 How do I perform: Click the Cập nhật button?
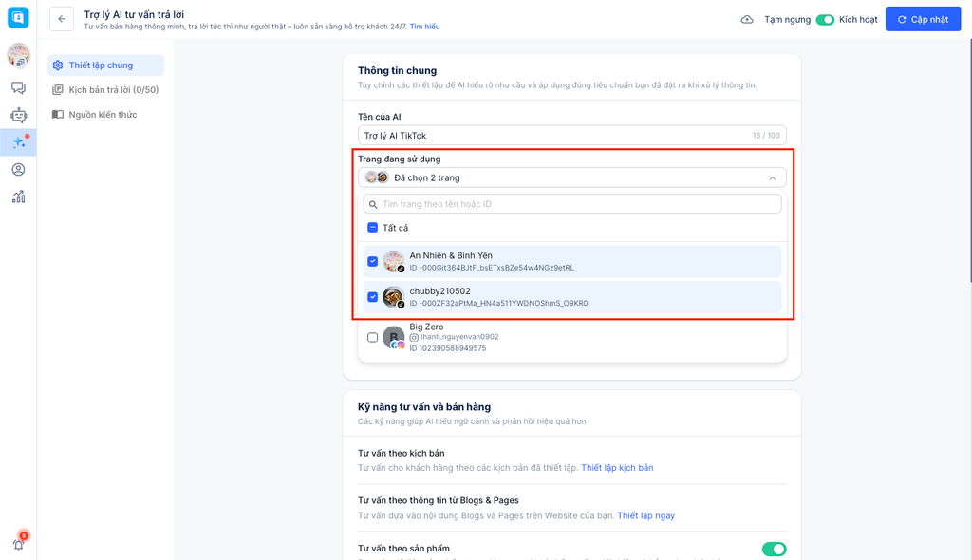[922, 20]
